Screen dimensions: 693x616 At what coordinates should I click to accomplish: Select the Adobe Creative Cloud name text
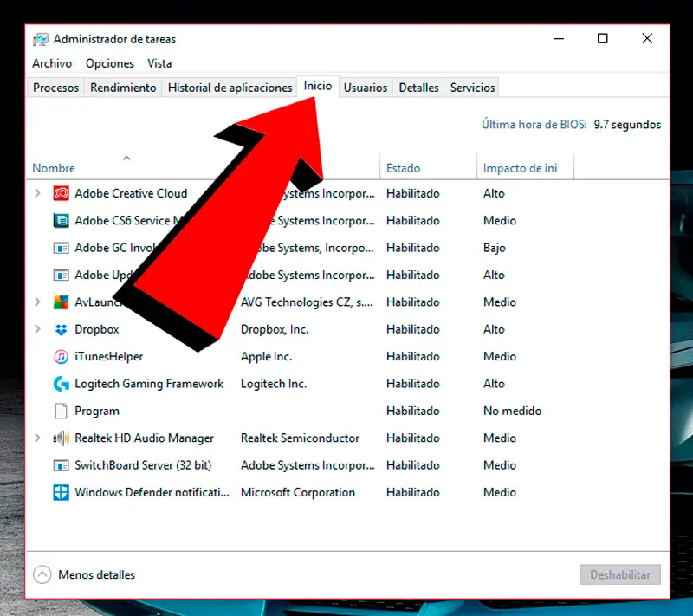tap(131, 193)
